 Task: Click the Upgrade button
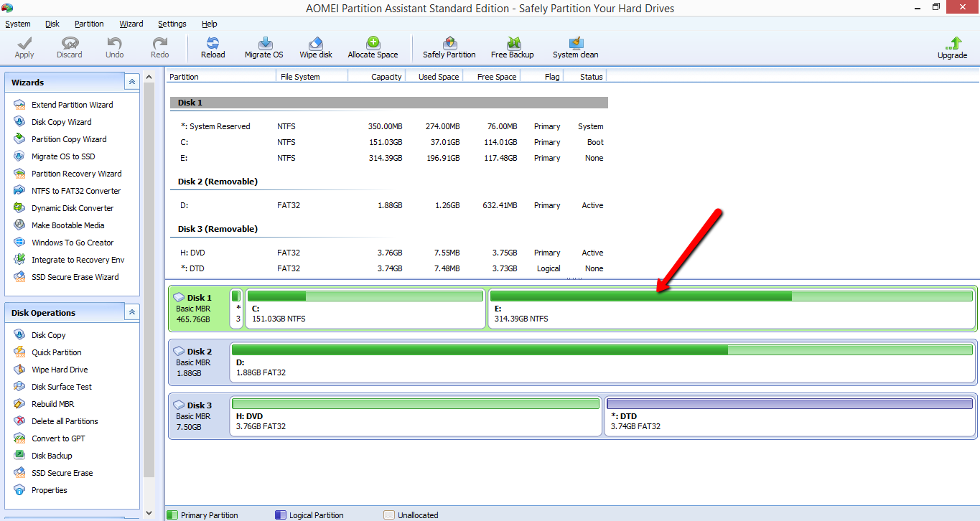tap(953, 48)
